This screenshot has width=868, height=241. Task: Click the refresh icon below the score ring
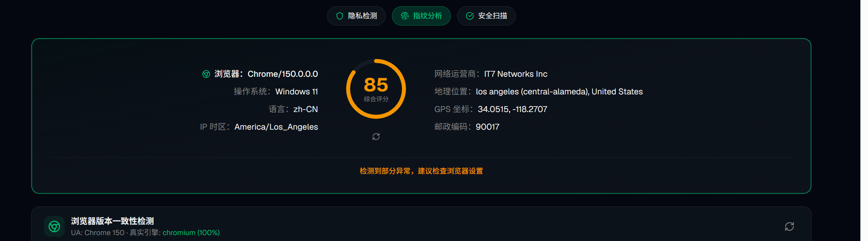click(x=376, y=137)
